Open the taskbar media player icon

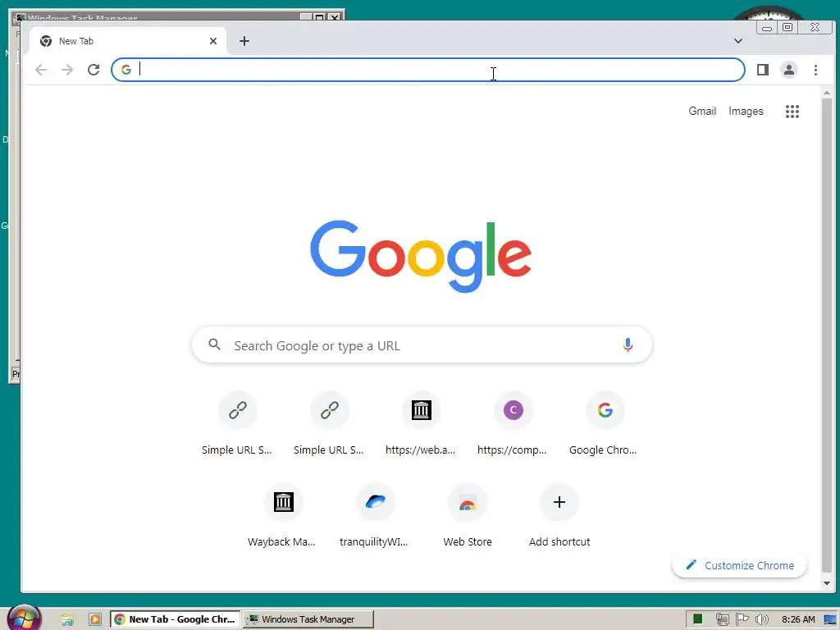click(95, 619)
